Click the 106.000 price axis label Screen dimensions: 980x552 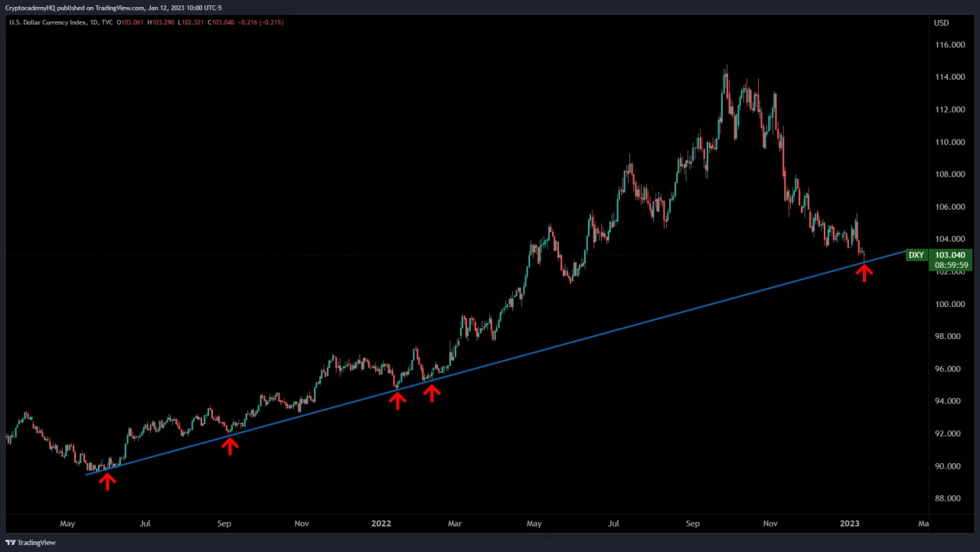tap(949, 207)
